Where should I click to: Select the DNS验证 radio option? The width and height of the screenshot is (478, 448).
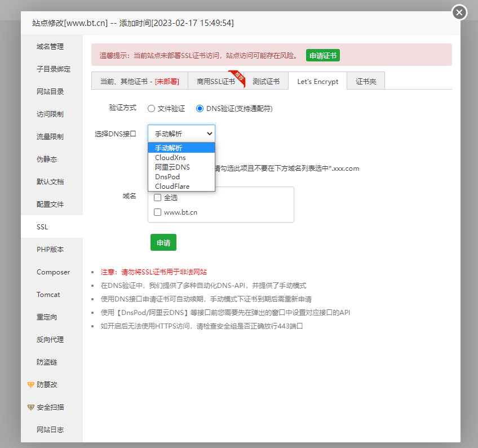200,109
